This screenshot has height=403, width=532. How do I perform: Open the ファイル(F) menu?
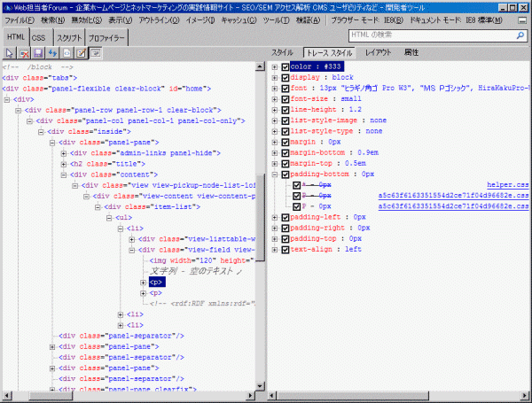20,20
